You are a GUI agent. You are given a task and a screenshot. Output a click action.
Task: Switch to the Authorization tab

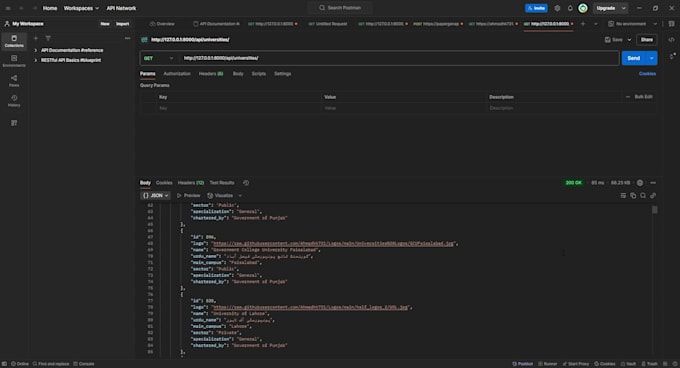[177, 74]
